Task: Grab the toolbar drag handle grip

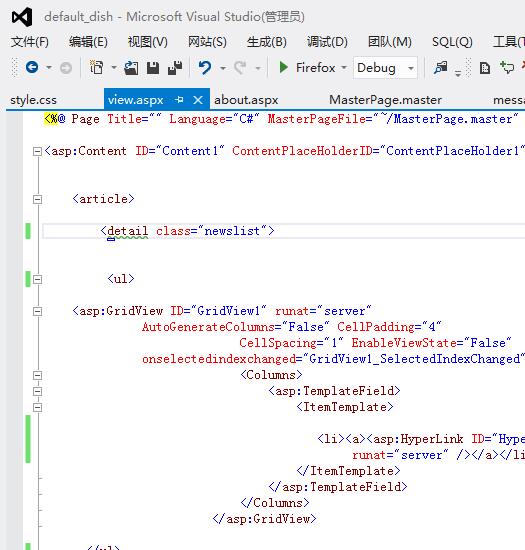Action: click(14, 67)
